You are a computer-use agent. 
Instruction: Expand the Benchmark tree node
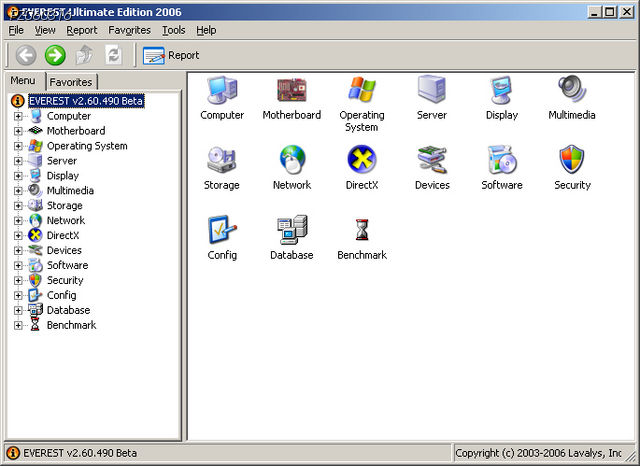click(x=18, y=325)
